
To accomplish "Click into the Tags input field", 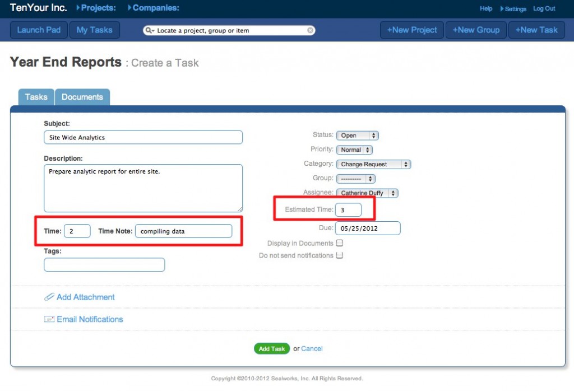I will (104, 265).
